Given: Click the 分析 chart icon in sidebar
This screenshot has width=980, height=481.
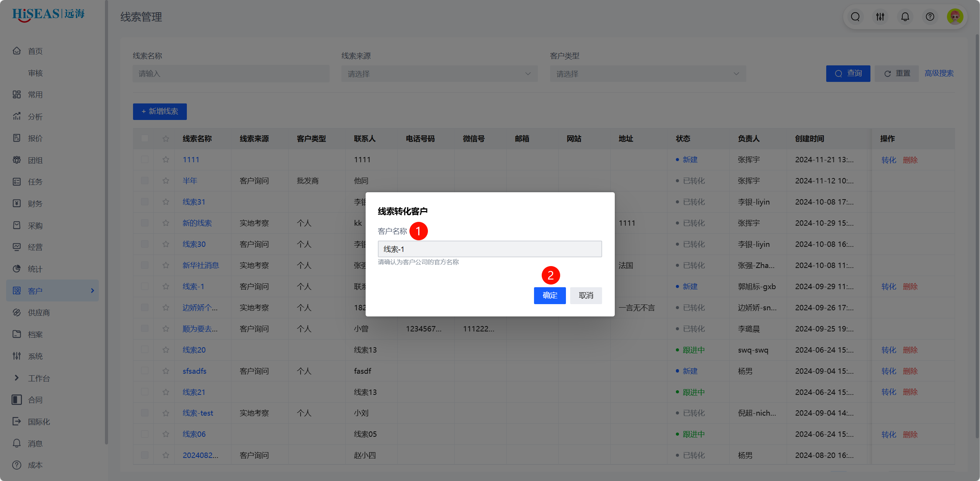Looking at the screenshot, I should [17, 116].
